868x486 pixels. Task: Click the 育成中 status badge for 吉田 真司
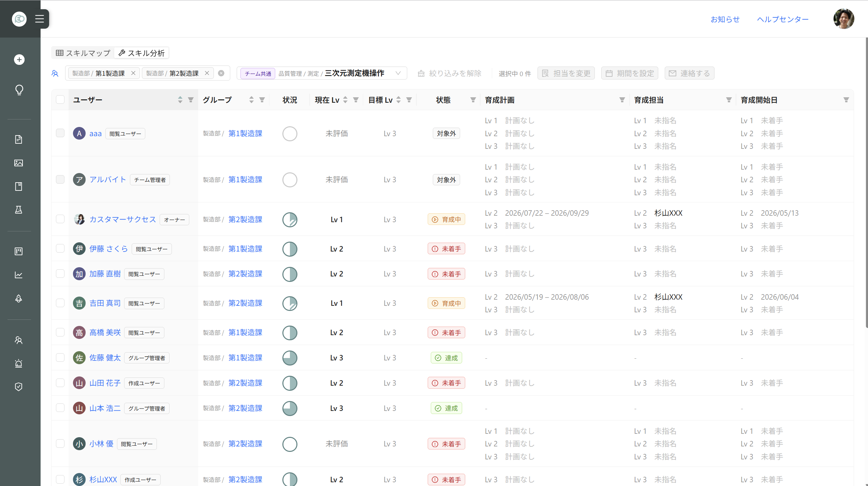(446, 303)
